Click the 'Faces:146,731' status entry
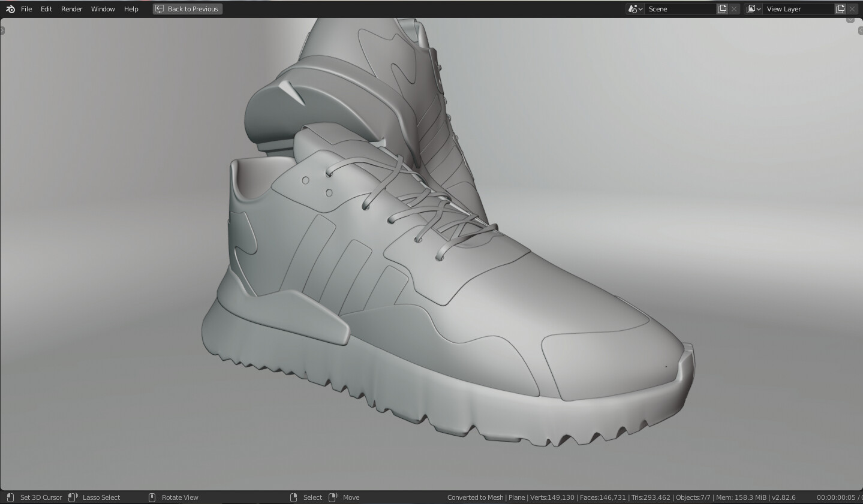 coord(603,497)
